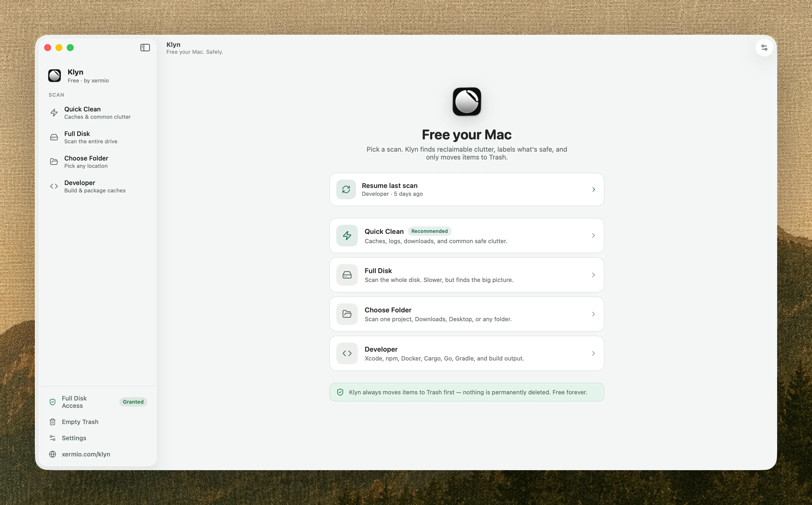Launch the recommended Quick Clean card
Screen dimensions: 812x505
point(467,236)
